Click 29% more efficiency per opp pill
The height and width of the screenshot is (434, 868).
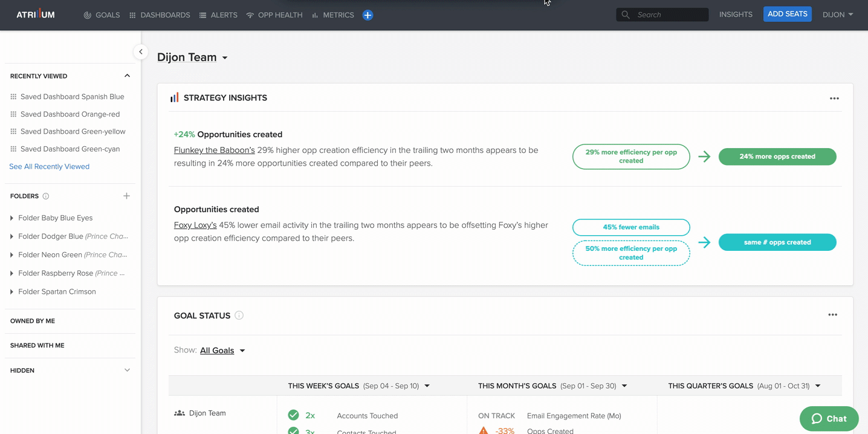631,157
